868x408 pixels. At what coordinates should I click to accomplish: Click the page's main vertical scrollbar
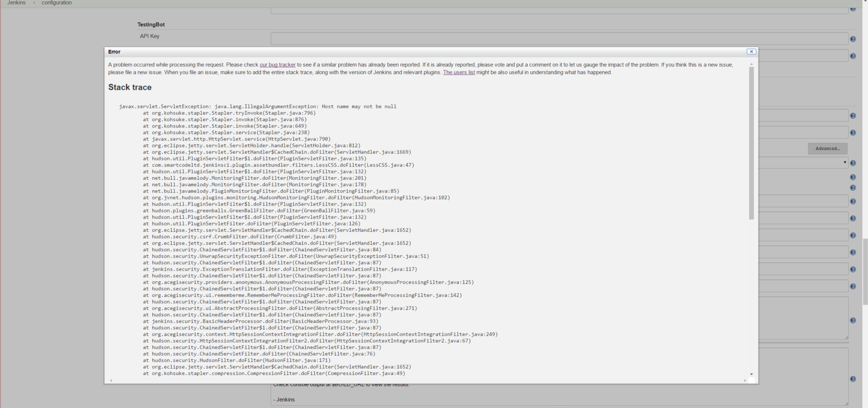(865, 272)
